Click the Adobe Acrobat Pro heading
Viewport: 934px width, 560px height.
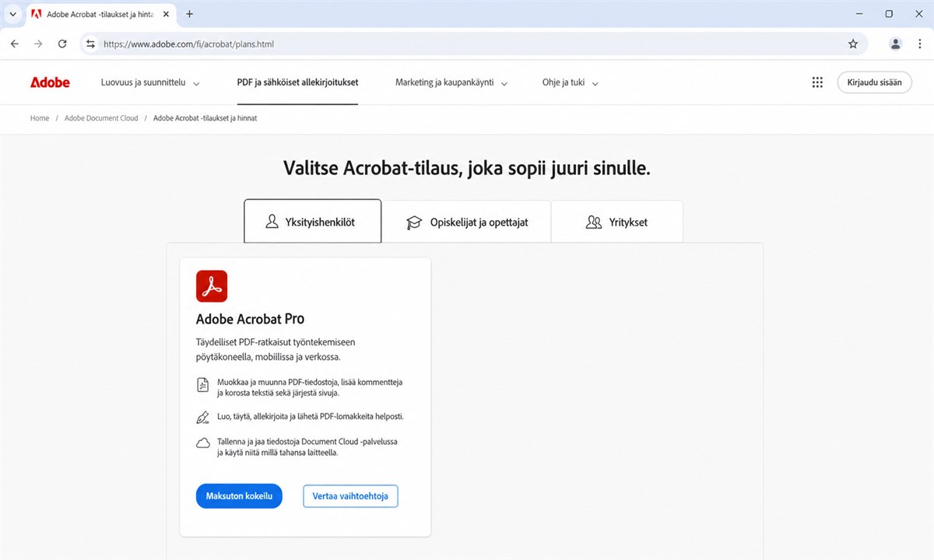250,319
